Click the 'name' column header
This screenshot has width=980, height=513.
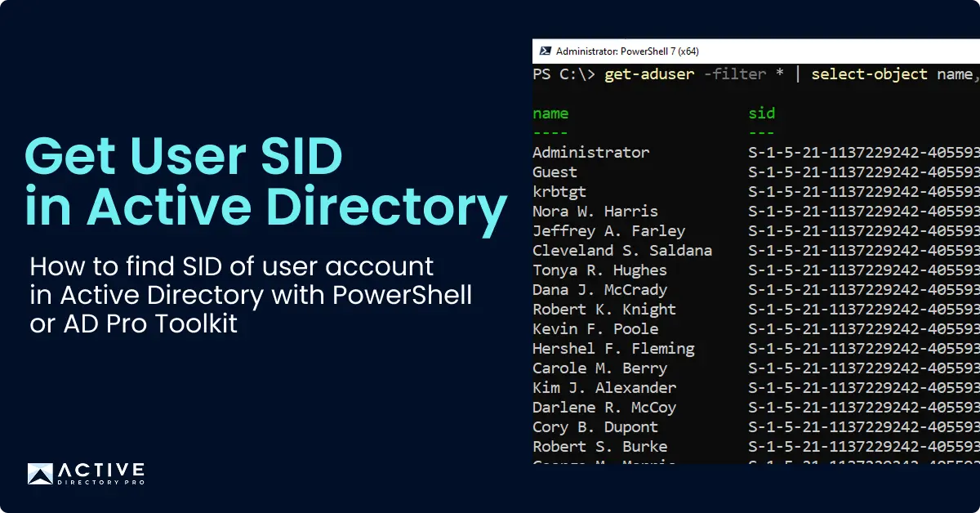pos(550,114)
